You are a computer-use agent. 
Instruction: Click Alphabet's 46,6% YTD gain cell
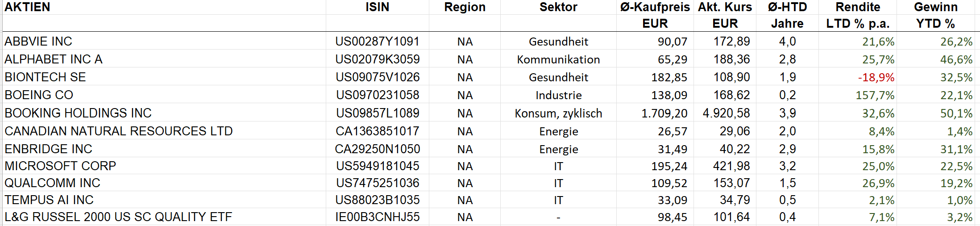[956, 59]
